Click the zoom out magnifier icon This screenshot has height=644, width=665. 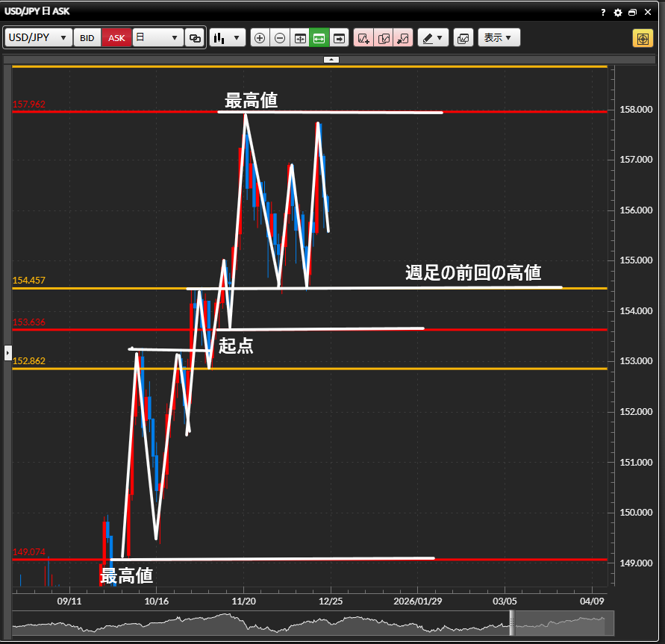pos(280,38)
